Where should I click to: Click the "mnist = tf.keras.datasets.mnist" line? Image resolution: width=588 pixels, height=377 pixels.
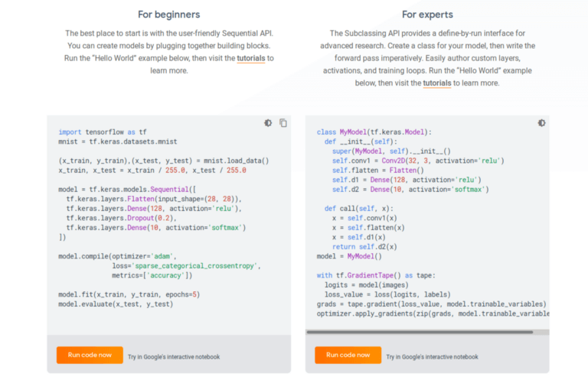point(118,142)
